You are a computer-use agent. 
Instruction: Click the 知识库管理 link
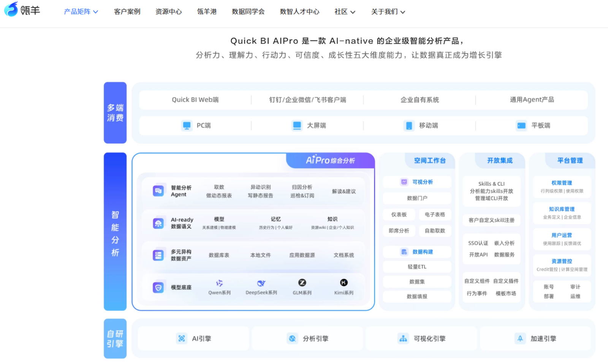[562, 209]
